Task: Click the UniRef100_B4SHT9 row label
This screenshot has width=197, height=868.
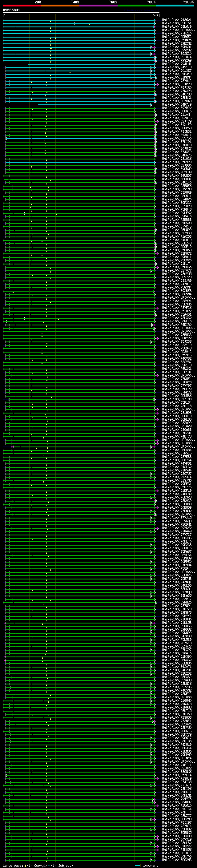Action: pos(176,240)
